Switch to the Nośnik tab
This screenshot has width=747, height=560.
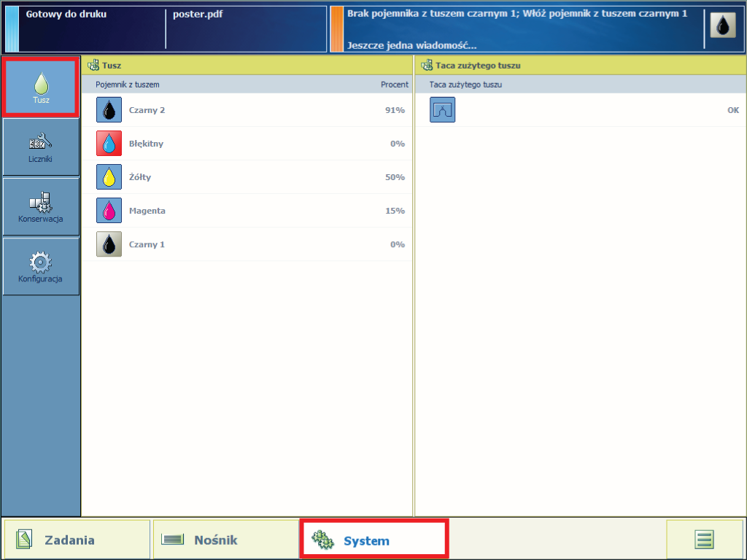tap(226, 540)
